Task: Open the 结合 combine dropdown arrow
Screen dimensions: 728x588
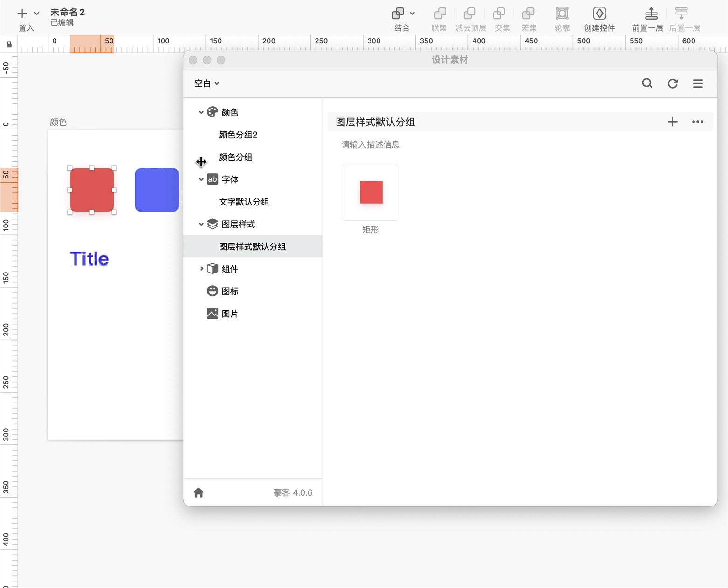Action: [x=412, y=14]
